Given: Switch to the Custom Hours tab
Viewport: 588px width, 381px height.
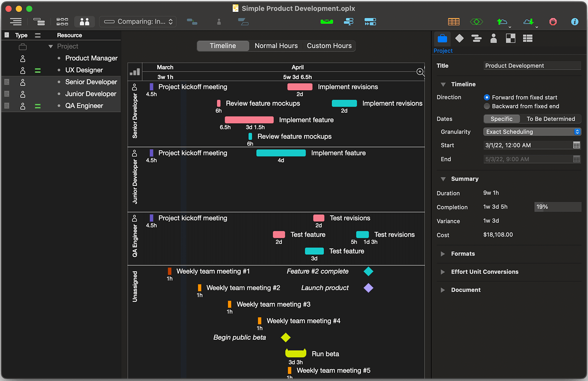Looking at the screenshot, I should [x=329, y=46].
